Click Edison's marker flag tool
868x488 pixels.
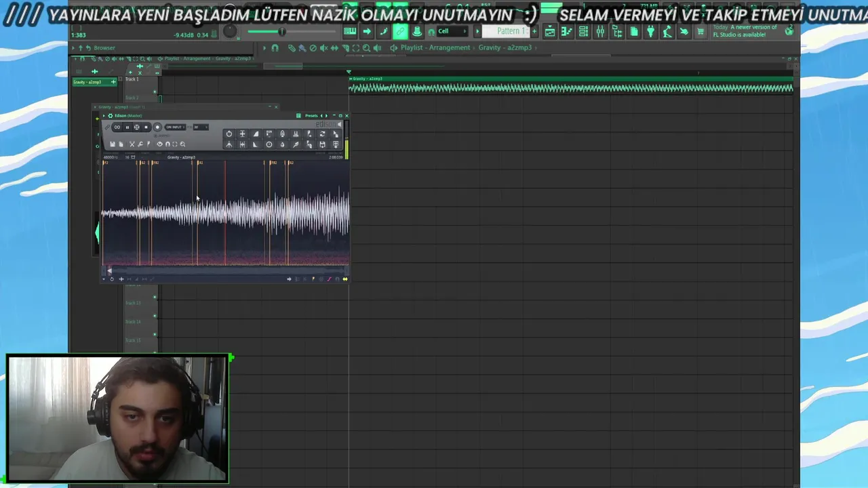pyautogui.click(x=149, y=144)
